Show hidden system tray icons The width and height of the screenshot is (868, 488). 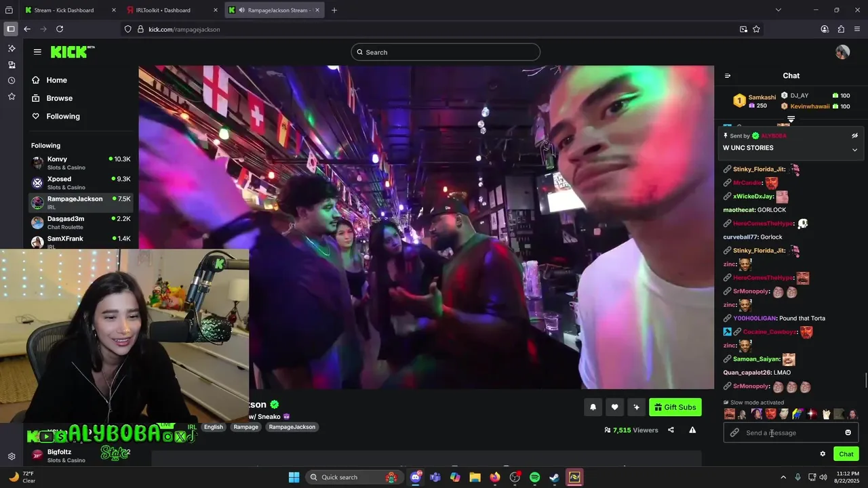click(x=783, y=477)
